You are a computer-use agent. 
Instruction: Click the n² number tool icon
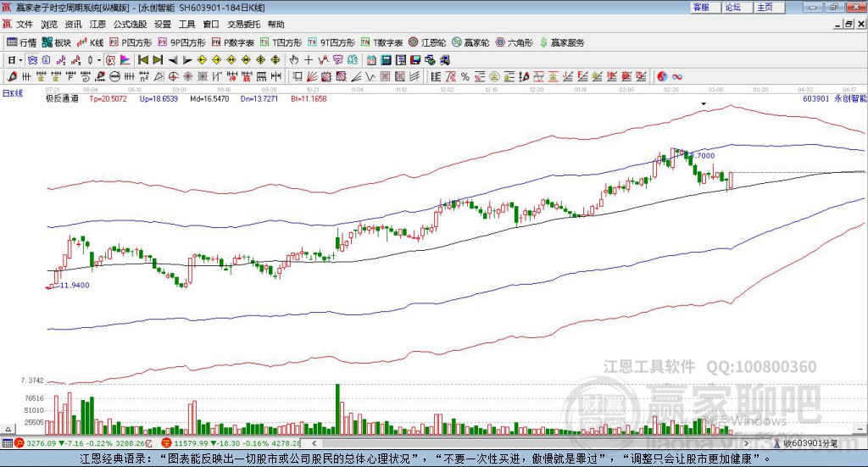pos(144,76)
